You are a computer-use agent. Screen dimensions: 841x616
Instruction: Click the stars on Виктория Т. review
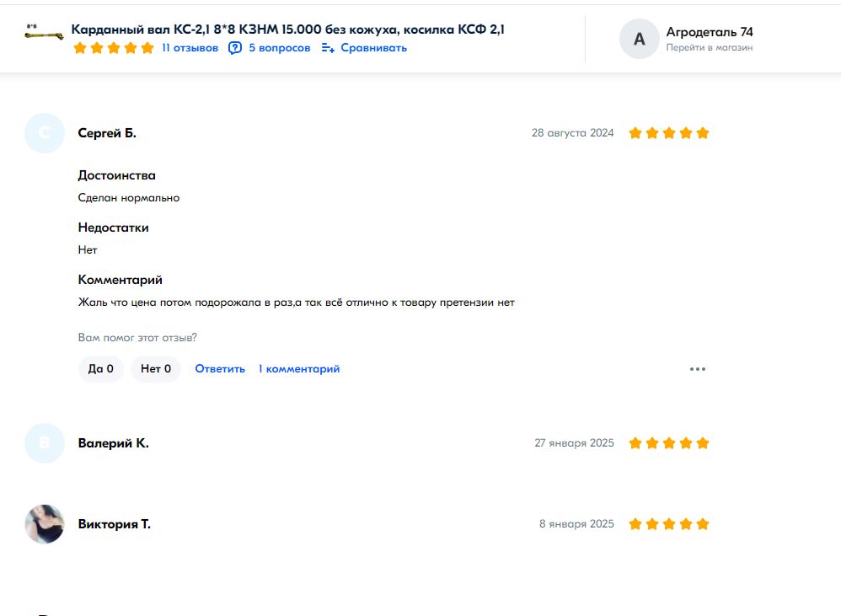668,524
